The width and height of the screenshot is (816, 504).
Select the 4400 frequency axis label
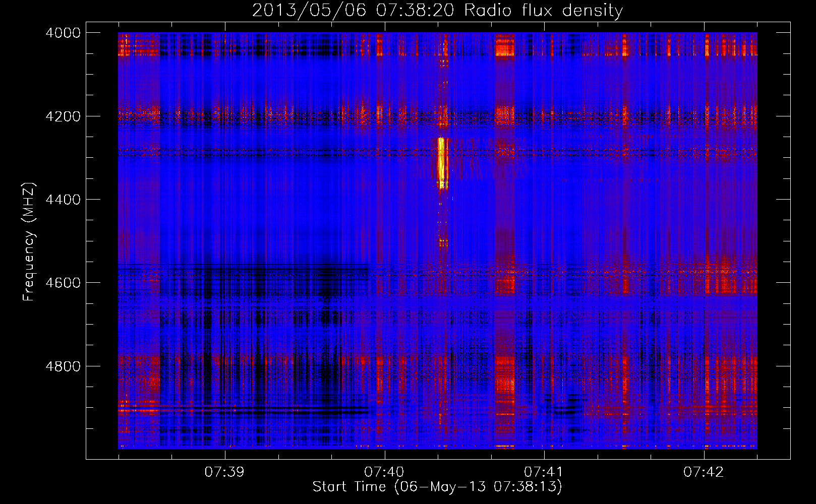point(63,200)
